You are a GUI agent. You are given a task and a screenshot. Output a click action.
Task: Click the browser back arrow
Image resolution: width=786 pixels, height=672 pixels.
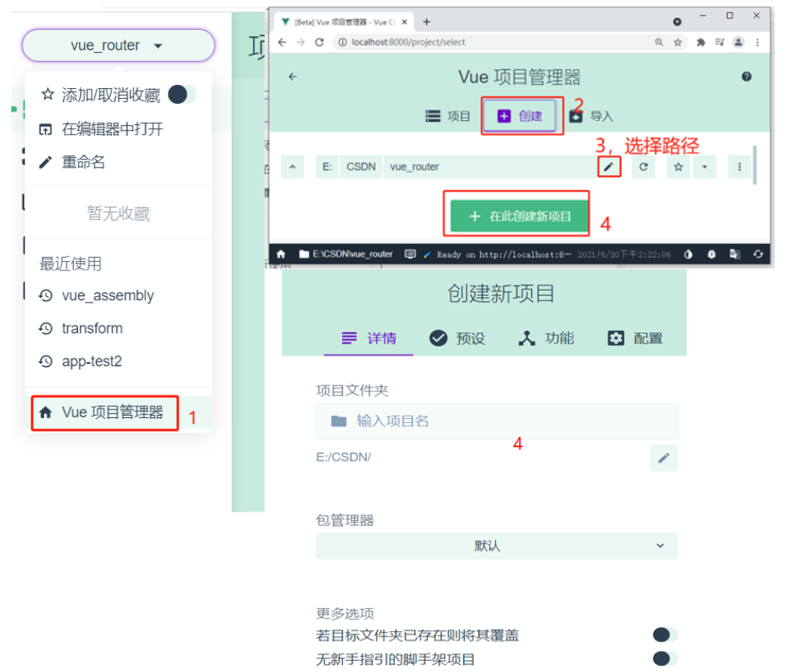click(x=282, y=42)
